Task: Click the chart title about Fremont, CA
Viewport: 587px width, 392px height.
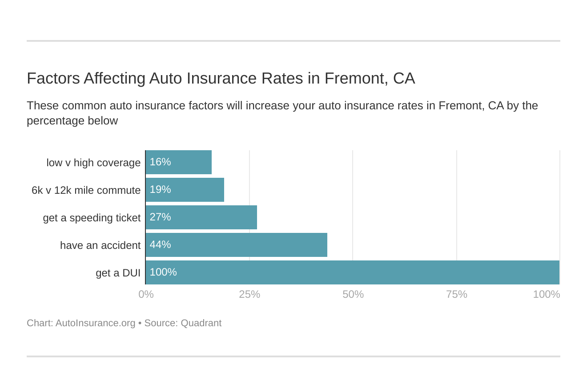Action: point(221,78)
